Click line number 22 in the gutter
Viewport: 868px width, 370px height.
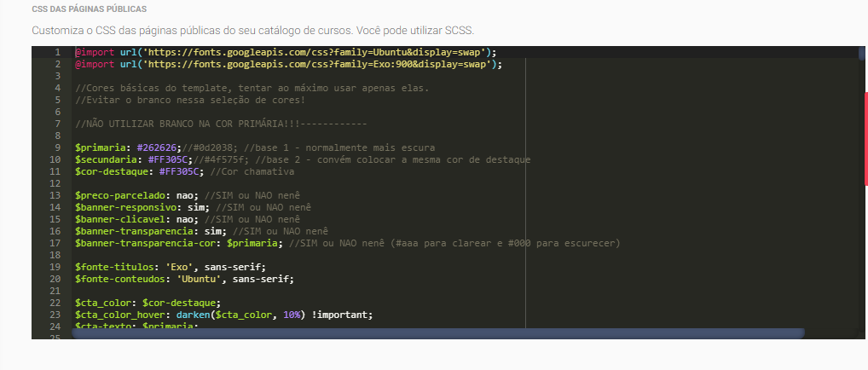point(55,303)
